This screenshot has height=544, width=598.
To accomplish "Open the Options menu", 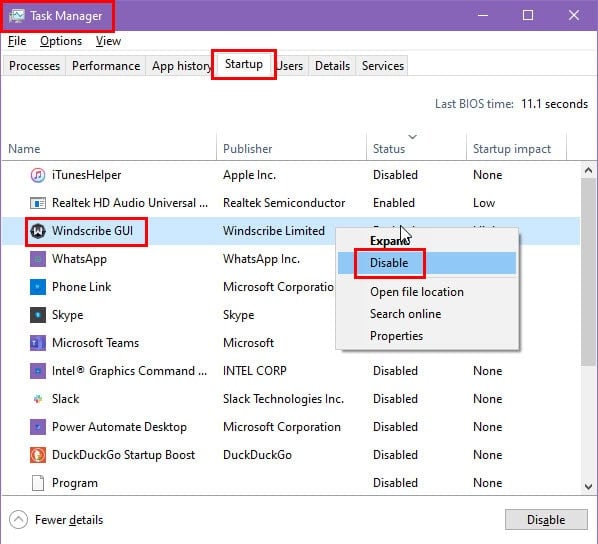I will click(x=61, y=41).
